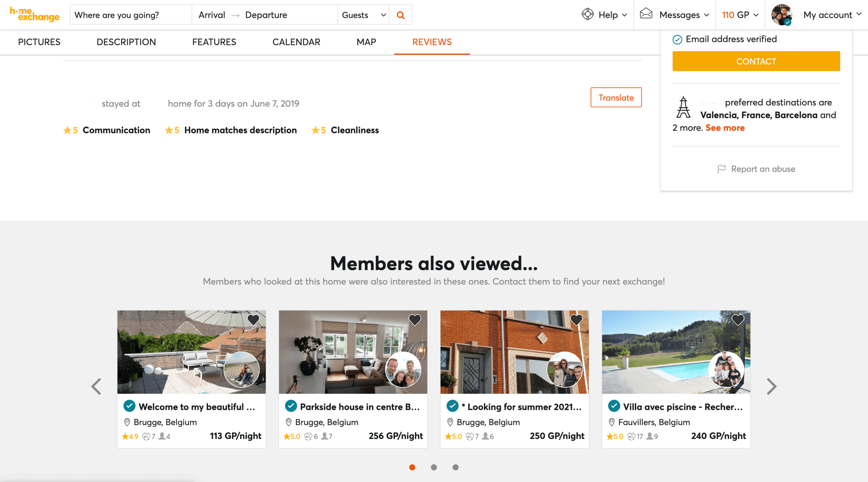
Task: Click the search magnifier icon
Action: coord(400,14)
